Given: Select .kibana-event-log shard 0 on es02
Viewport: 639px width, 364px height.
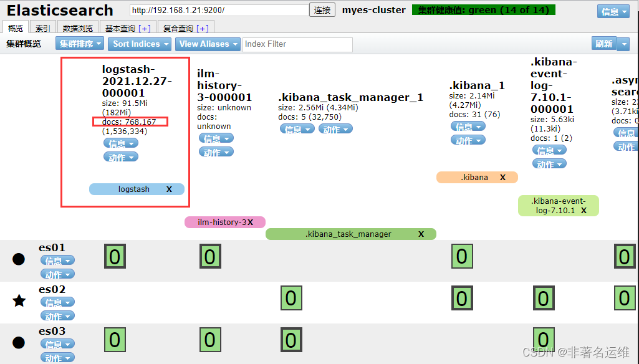Looking at the screenshot, I should click(544, 298).
